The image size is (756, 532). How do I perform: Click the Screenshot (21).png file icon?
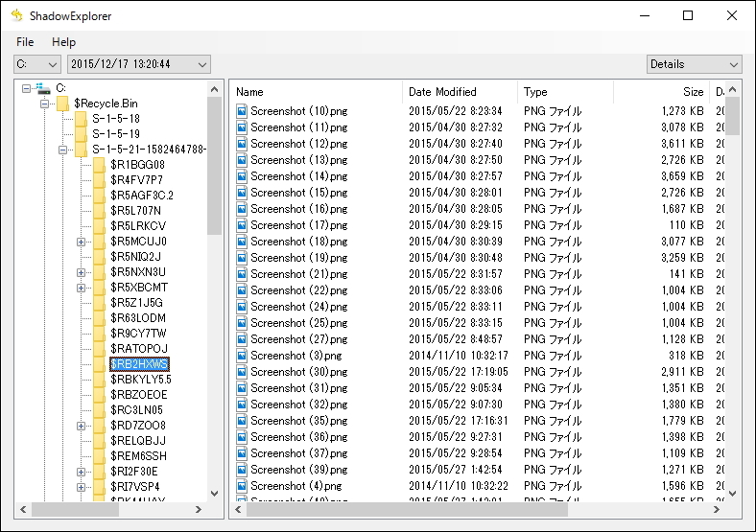242,274
